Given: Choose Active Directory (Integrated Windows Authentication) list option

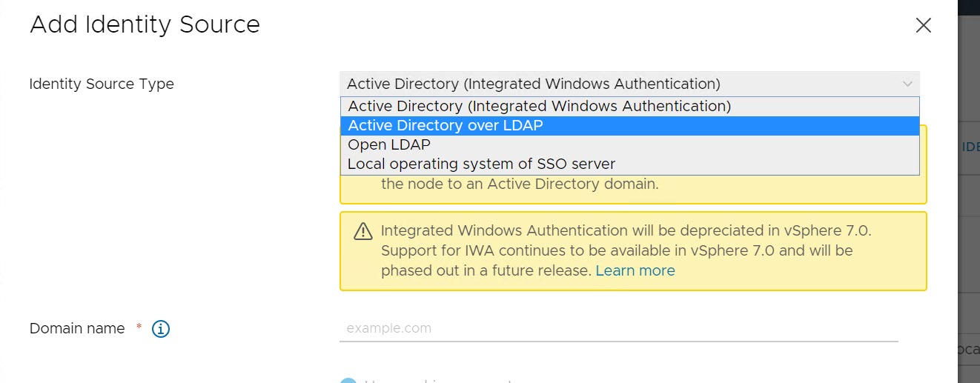Looking at the screenshot, I should pyautogui.click(x=539, y=106).
